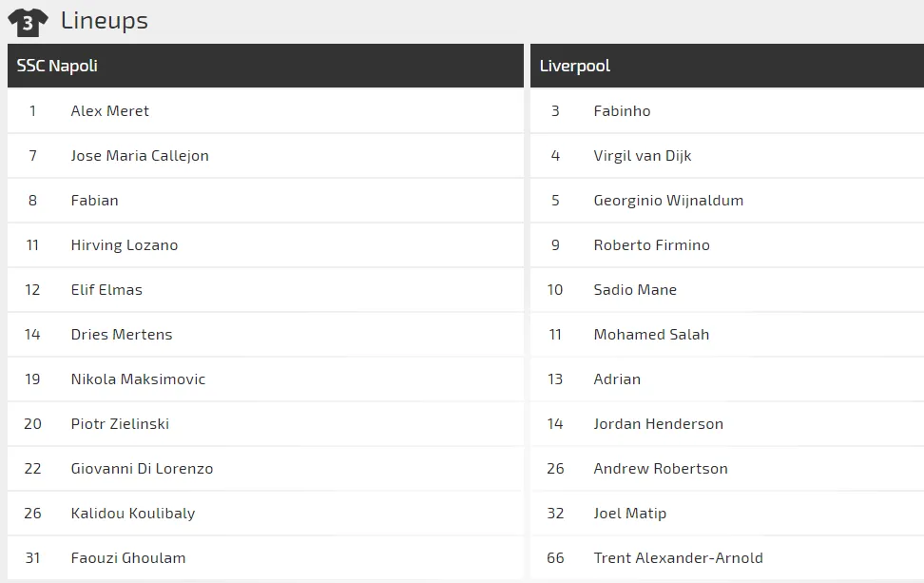Open Faouzi Ghoulam's profile

click(128, 558)
